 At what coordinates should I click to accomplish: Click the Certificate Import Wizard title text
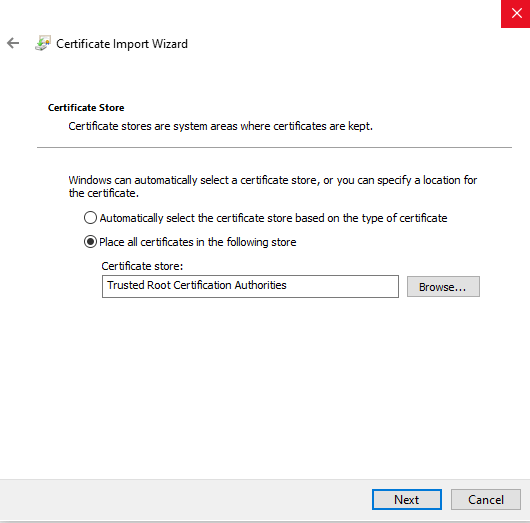(x=122, y=44)
